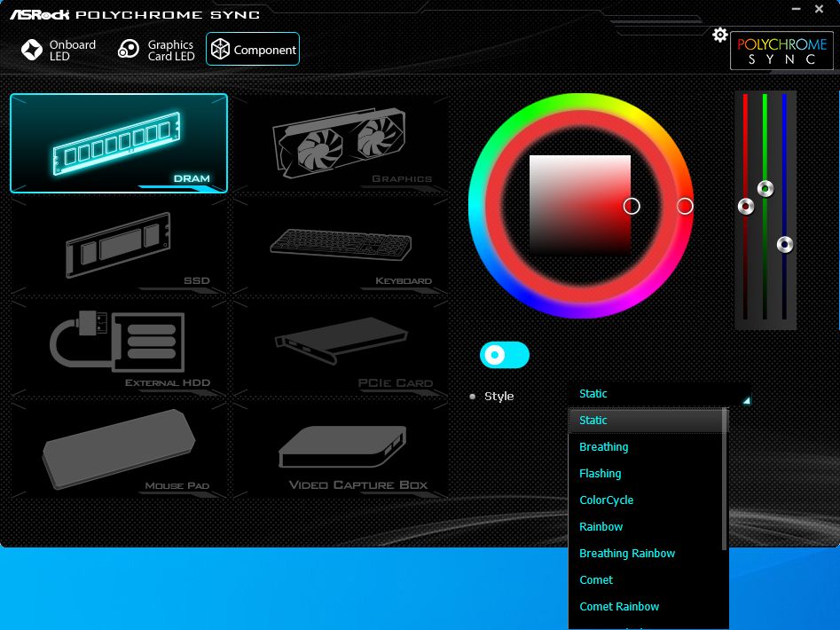
Task: Choose the SSD component icon
Action: [119, 246]
